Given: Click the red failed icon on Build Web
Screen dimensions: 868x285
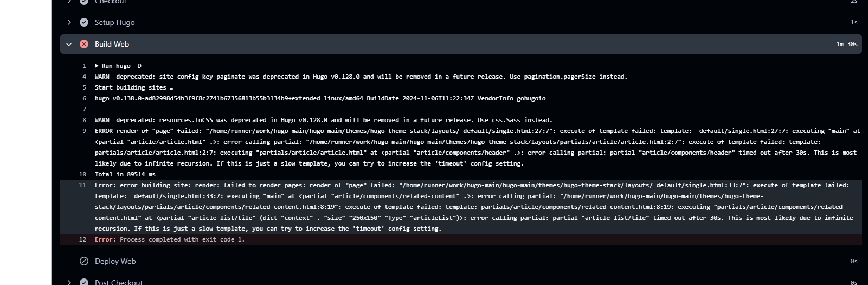Looking at the screenshot, I should [x=84, y=44].
